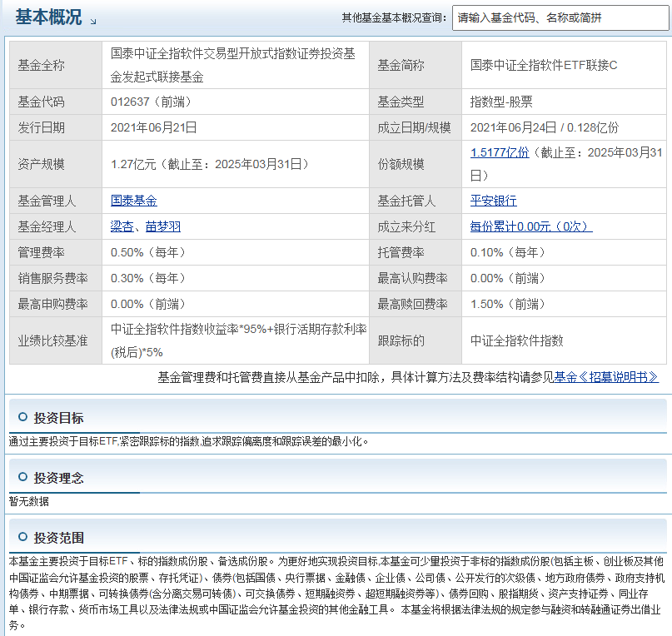Image resolution: width=672 pixels, height=636 pixels.
Task: Click the 成立日期/规模 row label
Action: [x=414, y=127]
